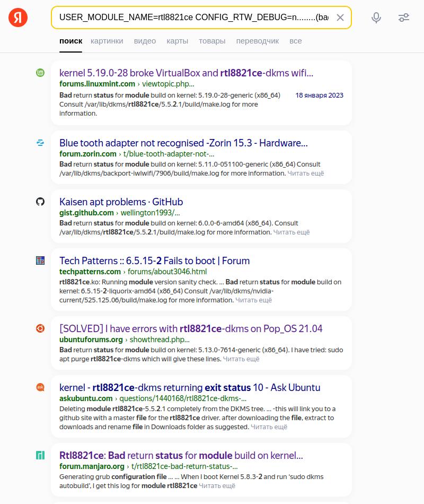The width and height of the screenshot is (424, 504).
Task: Switch to the видео tab
Action: pos(145,41)
